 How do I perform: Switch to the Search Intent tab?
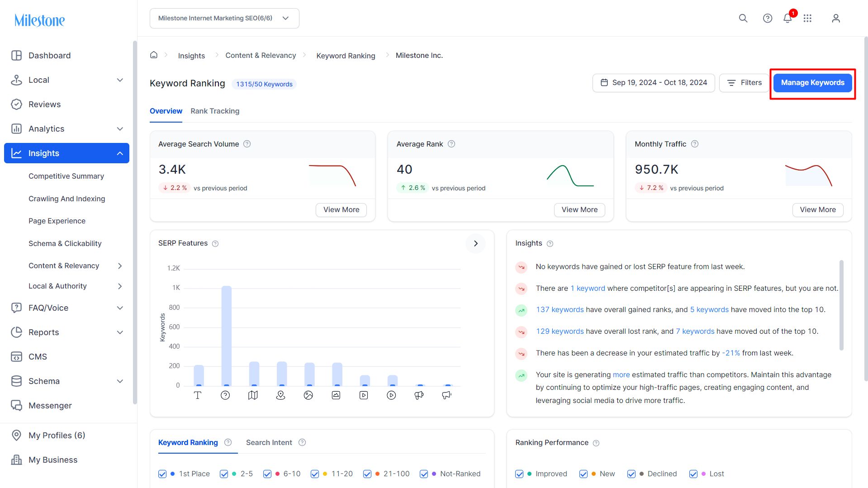pos(269,442)
